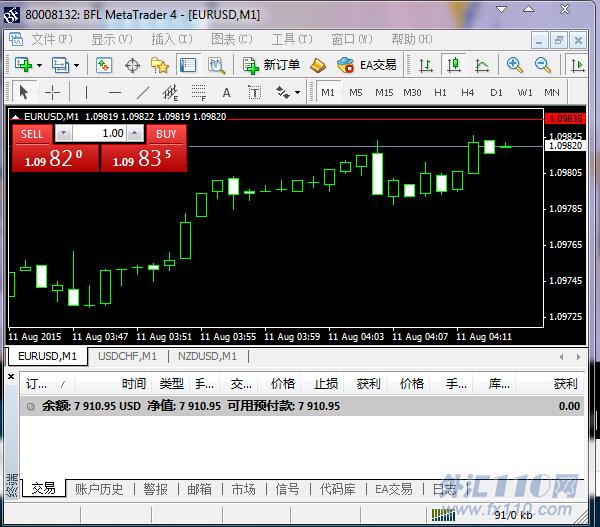The height and width of the screenshot is (527, 600).
Task: Toggle the Terminal panel icon
Action: (188, 65)
